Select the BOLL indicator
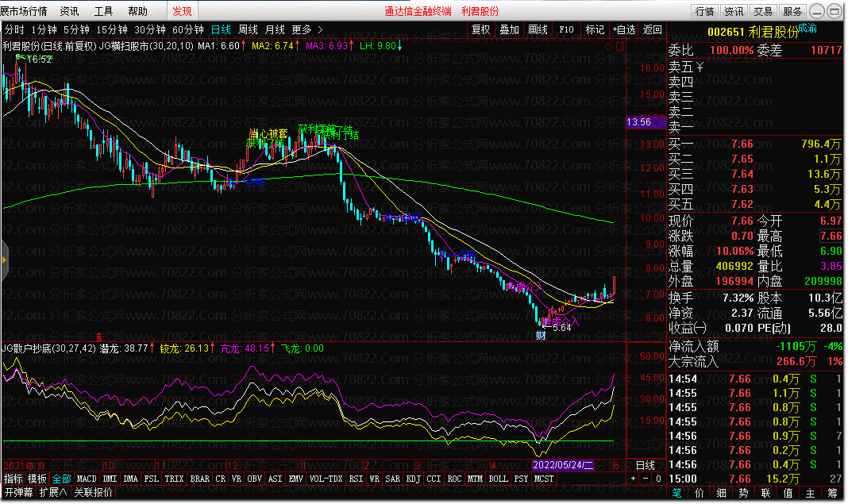This screenshot has height=504, width=848. coord(498,479)
